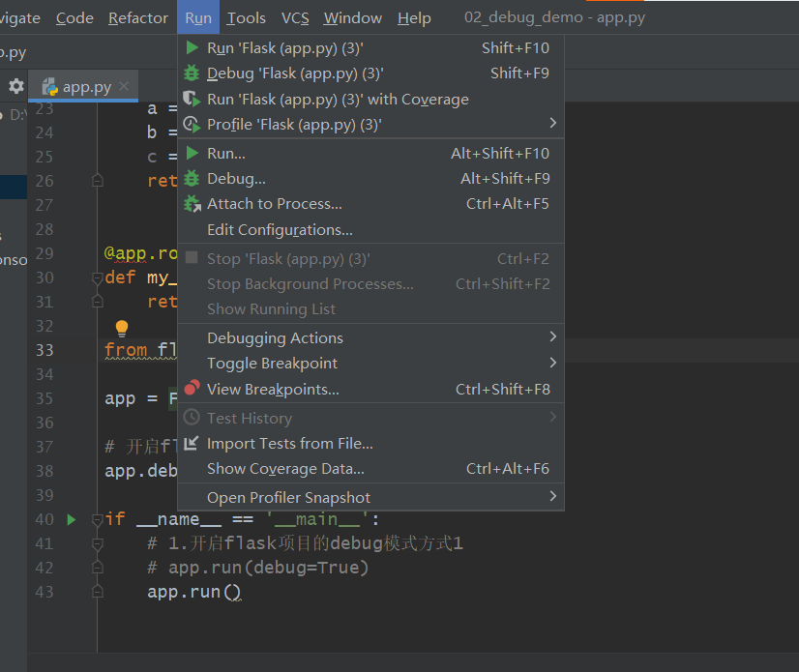Click the Profile 'Flask (app.py) (3)' clock icon
799x672 pixels.
coord(192,125)
